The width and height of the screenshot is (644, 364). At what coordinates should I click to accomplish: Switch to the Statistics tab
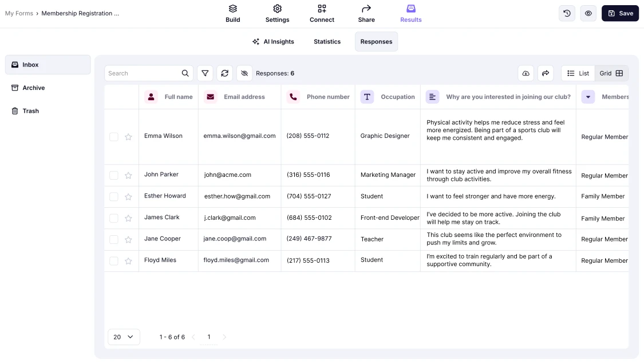coord(327,41)
